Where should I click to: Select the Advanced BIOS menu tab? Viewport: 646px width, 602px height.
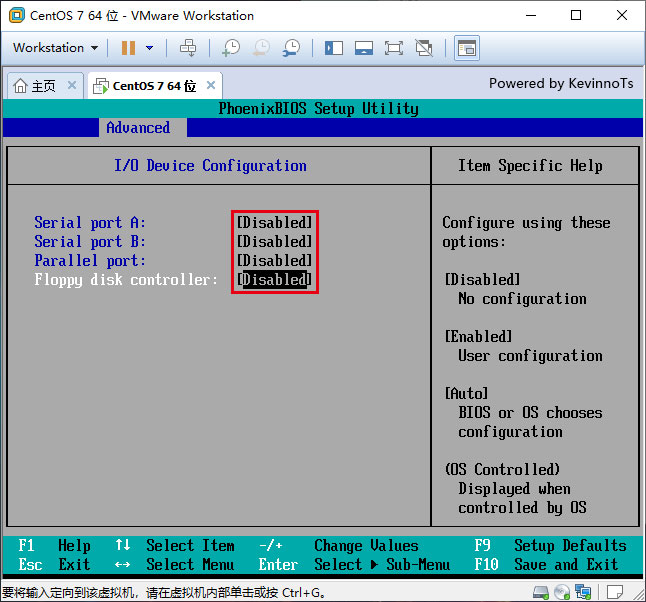click(138, 128)
